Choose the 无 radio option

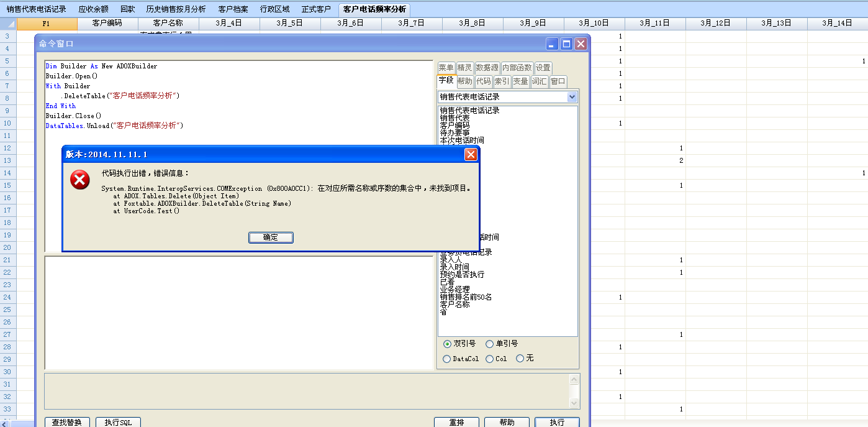(x=520, y=359)
